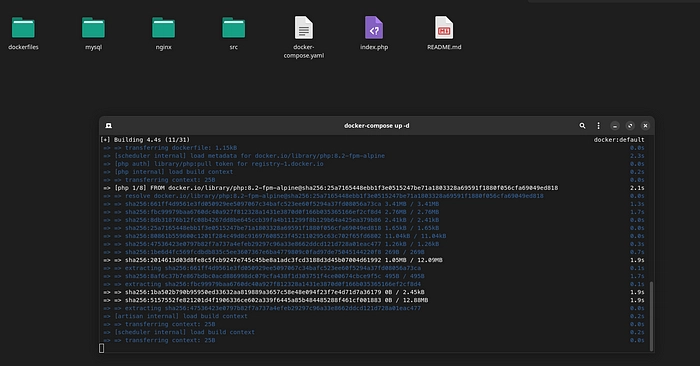Click the terminal cursor prompt at bottom
Viewport: 700px width, 366px height.
(x=102, y=348)
